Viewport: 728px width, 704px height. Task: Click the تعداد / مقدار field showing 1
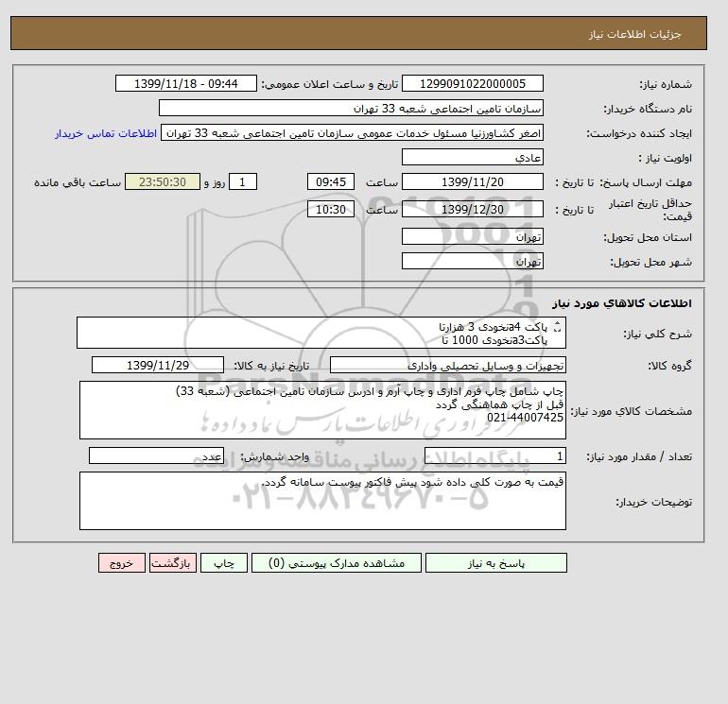494,456
